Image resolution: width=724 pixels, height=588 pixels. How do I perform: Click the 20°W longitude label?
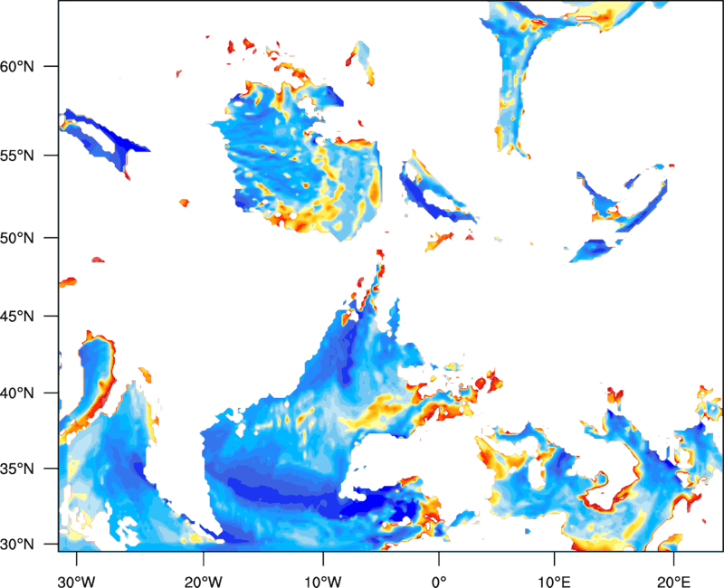pos(204,582)
